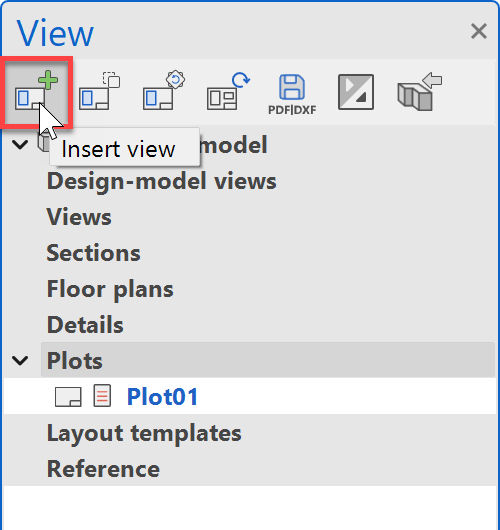The width and height of the screenshot is (500, 530).
Task: Select the Details tree item
Action: 85,325
